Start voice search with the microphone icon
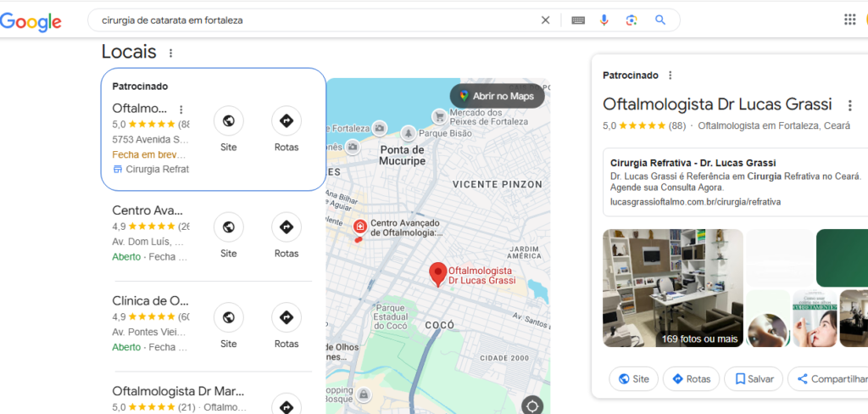The height and width of the screenshot is (414, 868). click(604, 20)
